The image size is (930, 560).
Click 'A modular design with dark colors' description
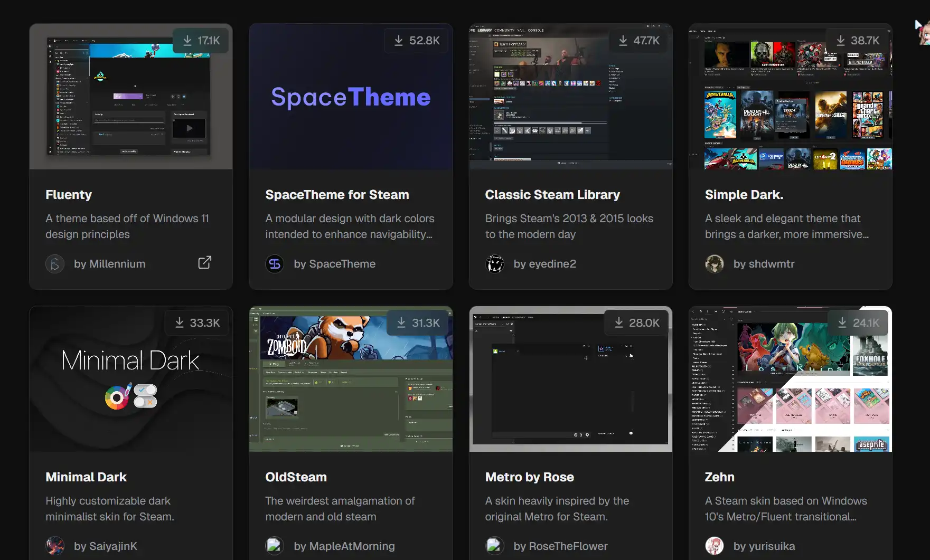(x=350, y=226)
